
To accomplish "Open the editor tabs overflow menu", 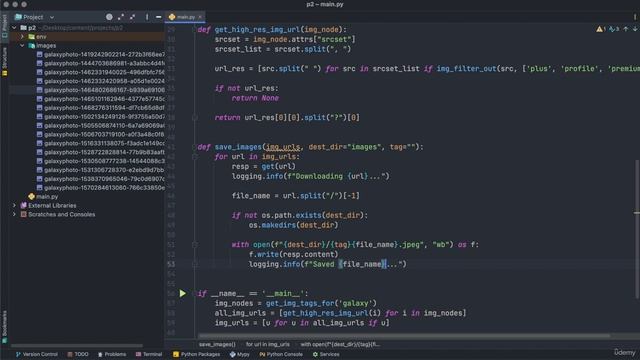I will [635, 17].
